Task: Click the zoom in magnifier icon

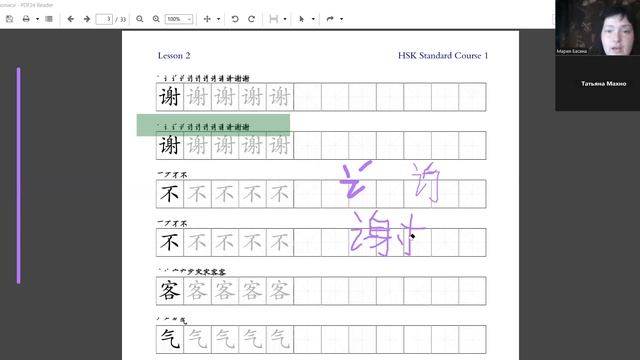Action: pos(156,19)
